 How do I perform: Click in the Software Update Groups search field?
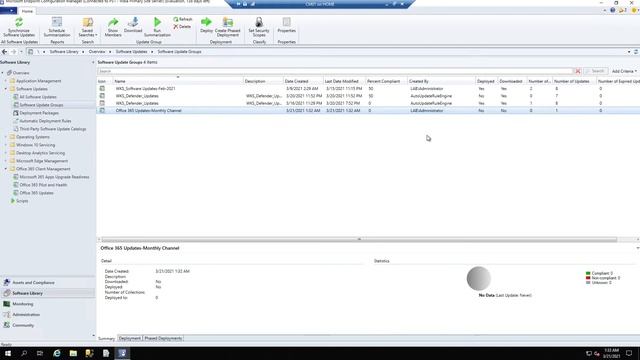(335, 71)
